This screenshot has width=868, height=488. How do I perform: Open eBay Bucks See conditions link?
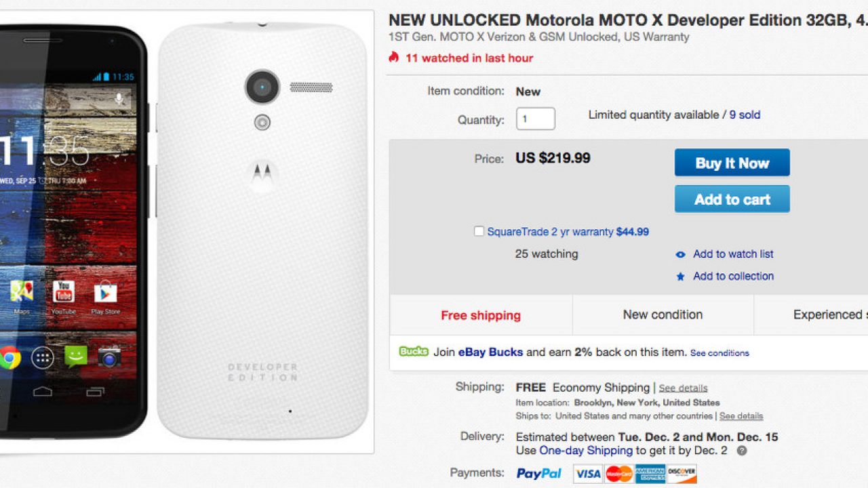pos(719,353)
